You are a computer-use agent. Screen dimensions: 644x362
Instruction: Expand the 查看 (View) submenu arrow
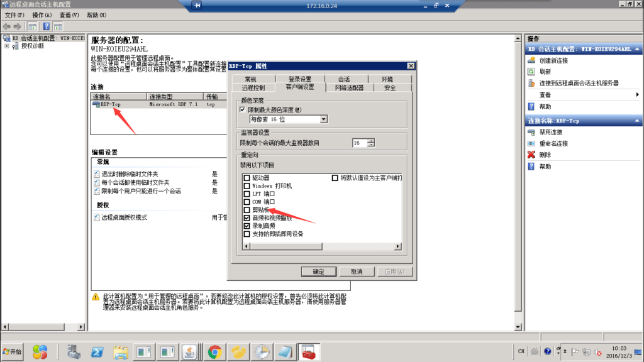(636, 94)
